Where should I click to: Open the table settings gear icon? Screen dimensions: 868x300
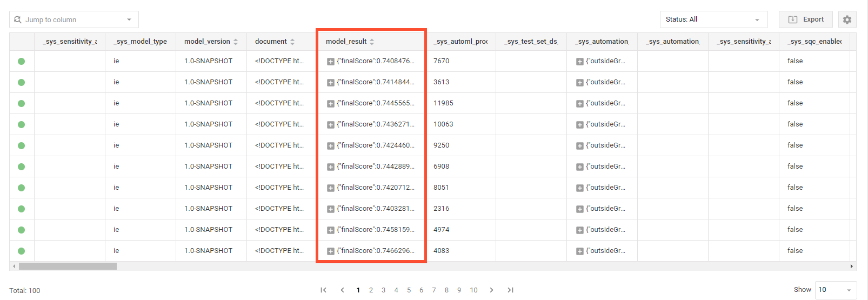coord(847,19)
